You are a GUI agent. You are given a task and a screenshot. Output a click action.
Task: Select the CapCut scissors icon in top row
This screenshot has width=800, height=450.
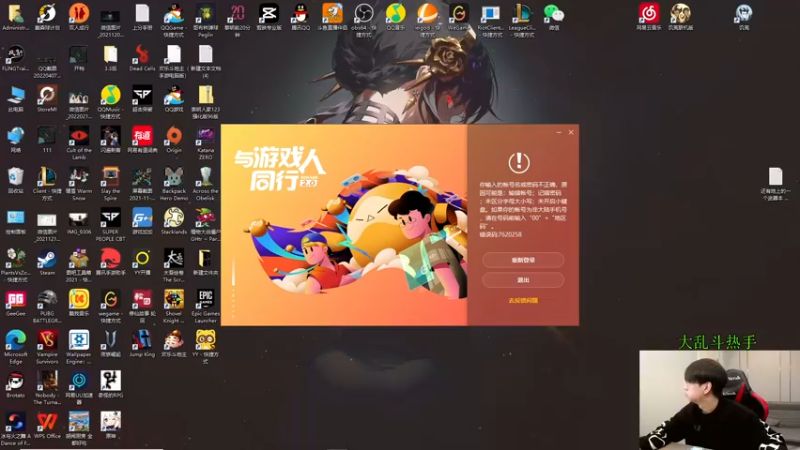coord(268,17)
